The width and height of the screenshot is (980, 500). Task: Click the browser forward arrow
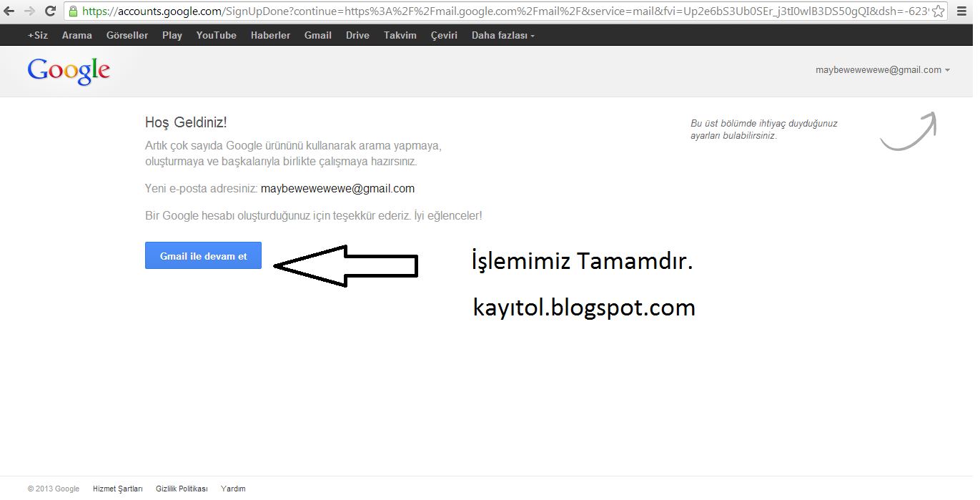(29, 11)
